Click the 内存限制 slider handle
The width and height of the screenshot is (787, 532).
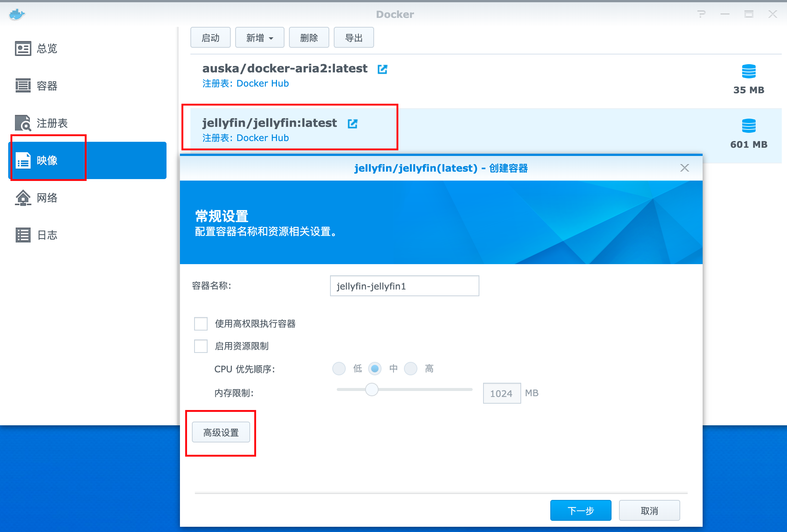click(372, 389)
